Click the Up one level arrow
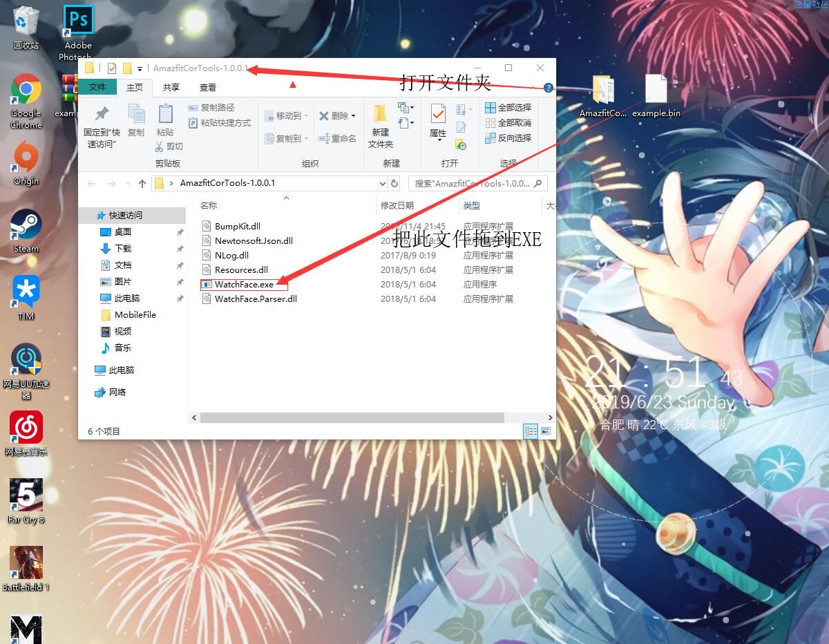 [x=142, y=183]
